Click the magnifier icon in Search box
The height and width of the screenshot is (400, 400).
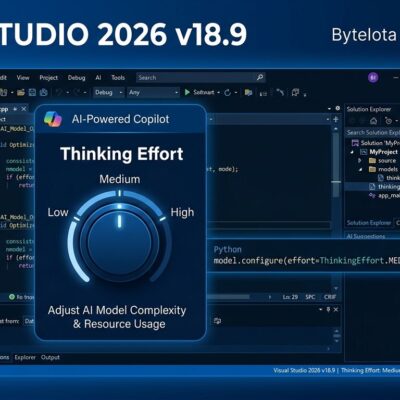260,77
